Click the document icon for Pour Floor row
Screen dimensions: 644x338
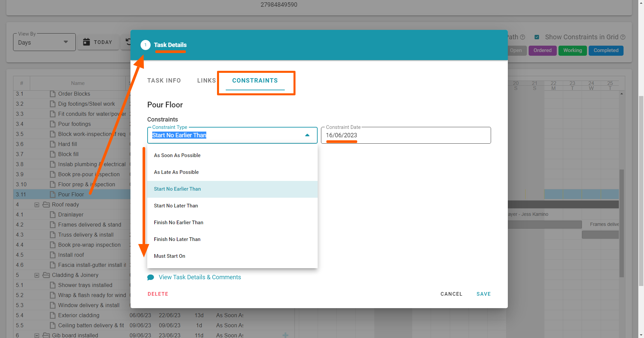point(53,195)
